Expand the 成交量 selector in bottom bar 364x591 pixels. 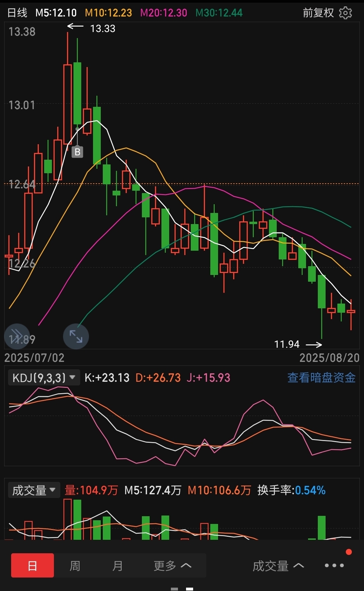tap(278, 566)
